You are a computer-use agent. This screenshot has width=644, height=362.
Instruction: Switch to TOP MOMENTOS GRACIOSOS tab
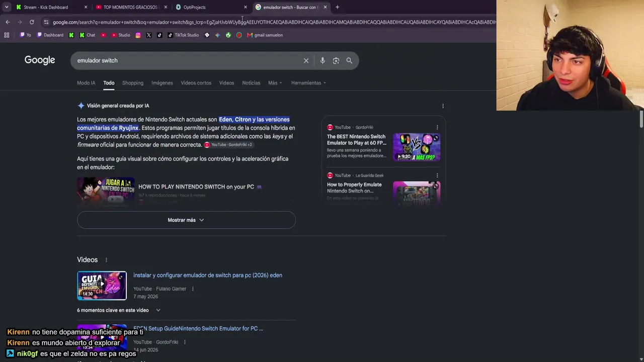click(x=130, y=7)
